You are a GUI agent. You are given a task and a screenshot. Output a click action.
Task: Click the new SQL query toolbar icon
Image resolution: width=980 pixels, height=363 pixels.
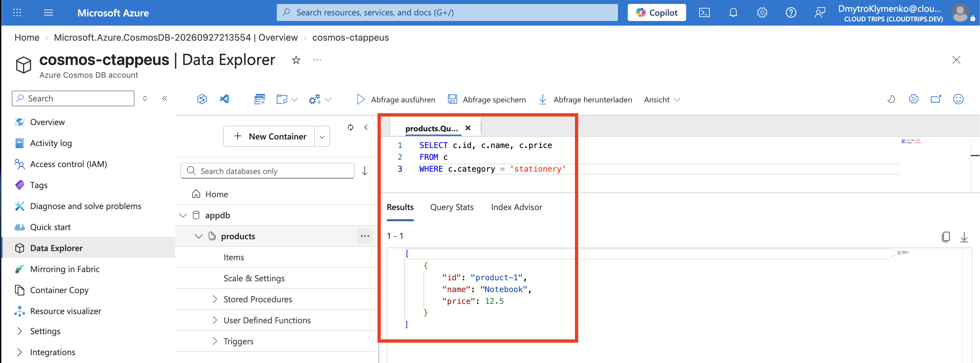tap(259, 99)
